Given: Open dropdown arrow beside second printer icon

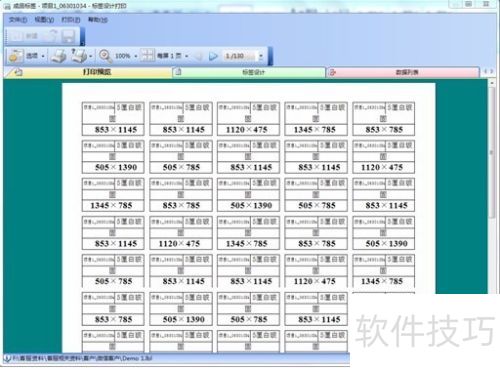Looking at the screenshot, I should pyautogui.click(x=91, y=56).
